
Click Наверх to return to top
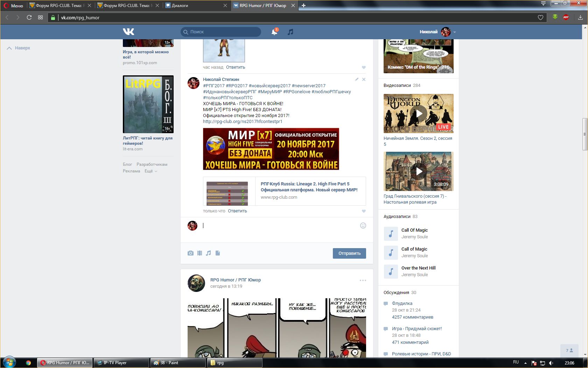tap(19, 48)
